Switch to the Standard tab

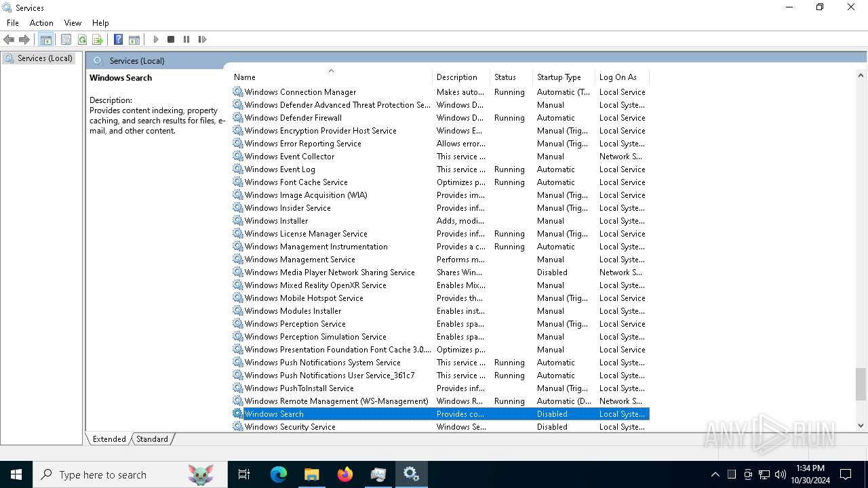click(x=152, y=439)
